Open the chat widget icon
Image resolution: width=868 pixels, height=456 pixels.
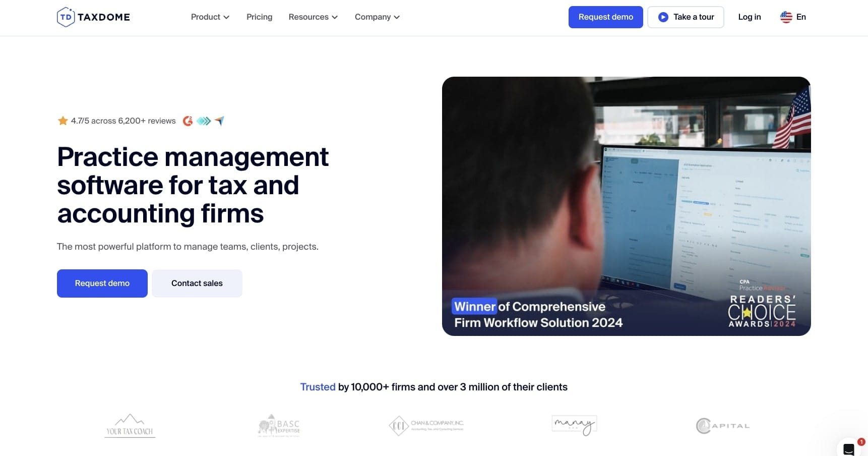(849, 448)
